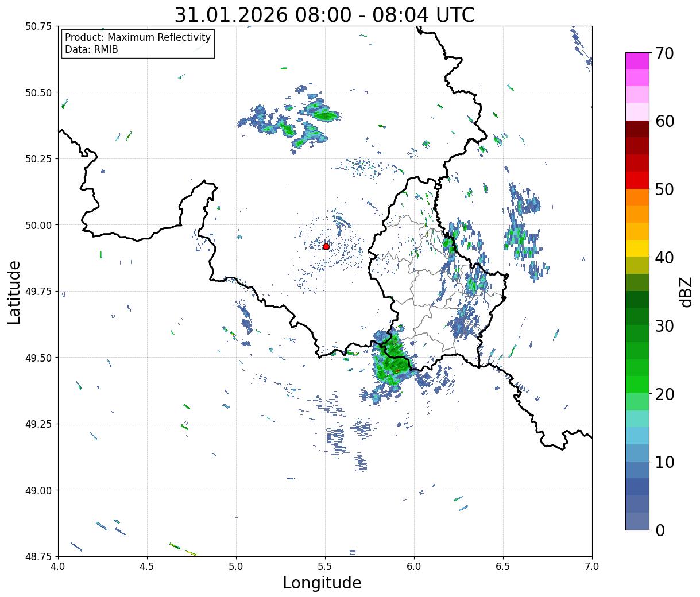Screen dimensions: 700x597
Task: Click the red radar location marker
Action: click(326, 246)
